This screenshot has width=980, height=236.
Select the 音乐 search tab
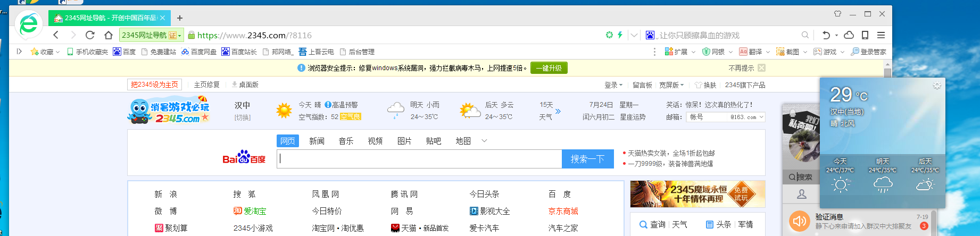pyautogui.click(x=346, y=141)
